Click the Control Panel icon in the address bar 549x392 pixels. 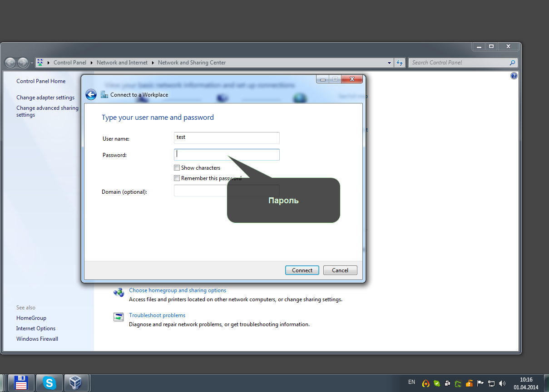40,63
